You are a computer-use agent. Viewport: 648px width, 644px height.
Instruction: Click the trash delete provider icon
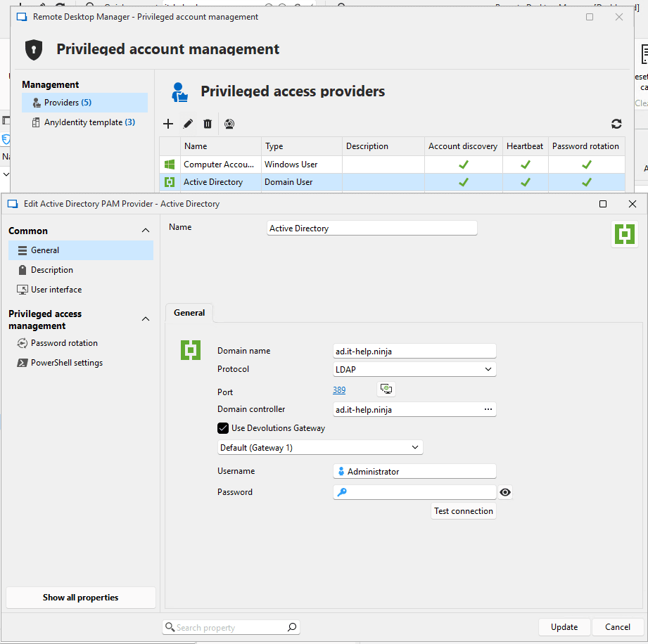(x=208, y=124)
